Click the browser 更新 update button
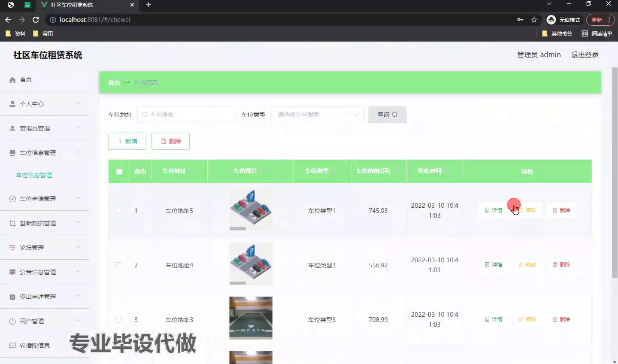This screenshot has width=618, height=364. tap(601, 20)
